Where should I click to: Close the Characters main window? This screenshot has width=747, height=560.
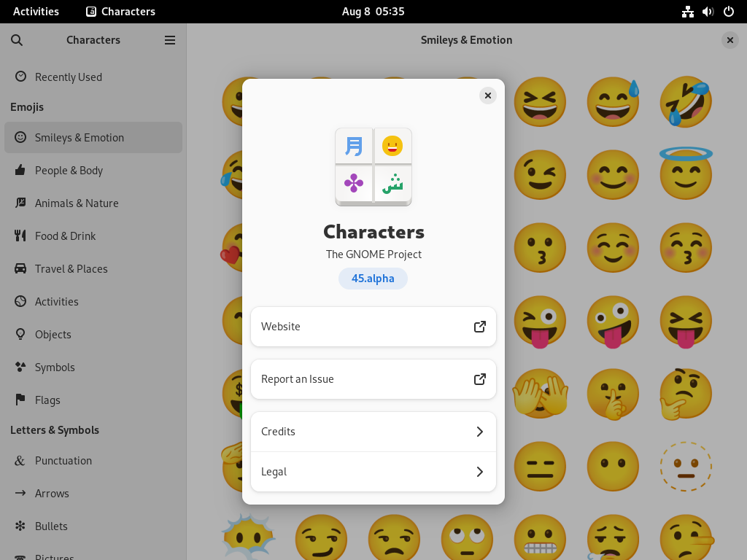(729, 41)
